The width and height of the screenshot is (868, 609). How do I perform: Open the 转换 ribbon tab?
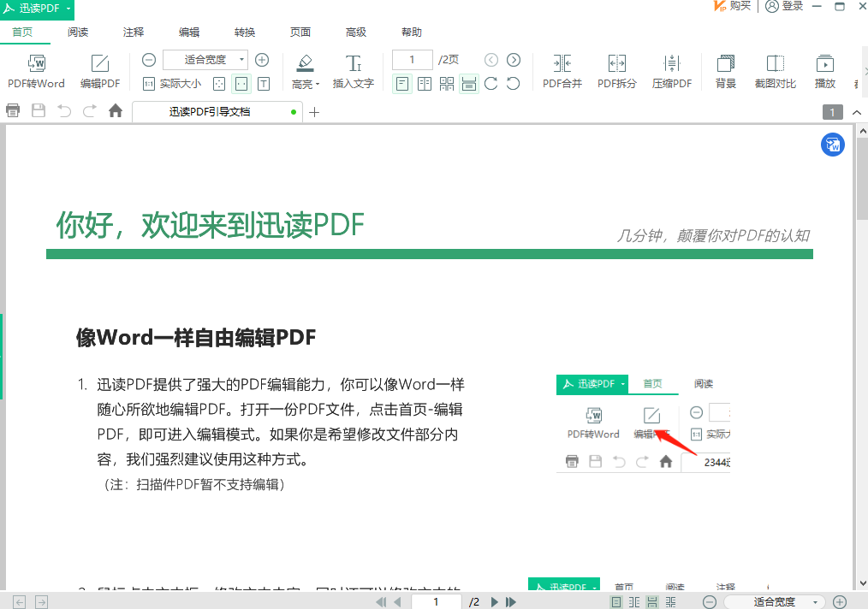245,33
